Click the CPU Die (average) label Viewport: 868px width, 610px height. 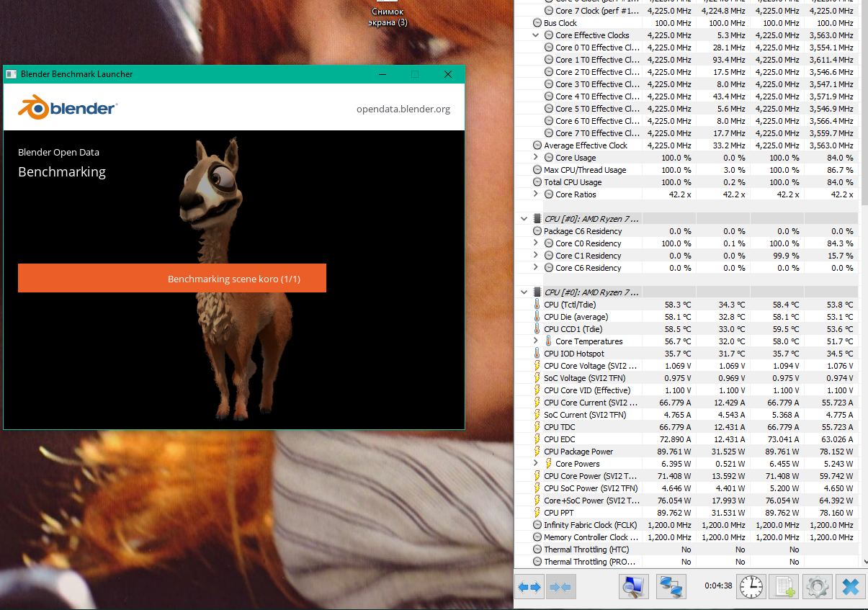click(x=576, y=317)
